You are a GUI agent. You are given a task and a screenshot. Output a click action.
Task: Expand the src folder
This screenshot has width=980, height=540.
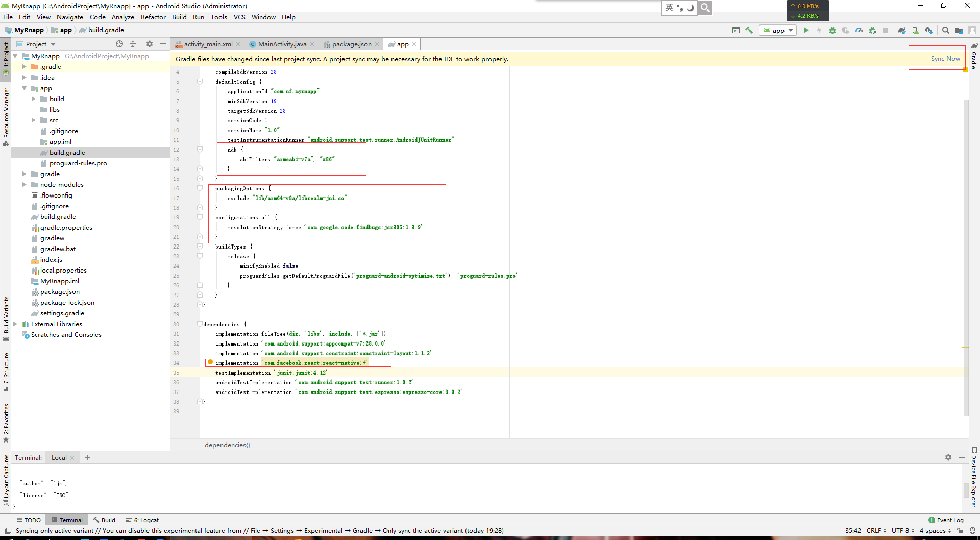click(x=34, y=120)
